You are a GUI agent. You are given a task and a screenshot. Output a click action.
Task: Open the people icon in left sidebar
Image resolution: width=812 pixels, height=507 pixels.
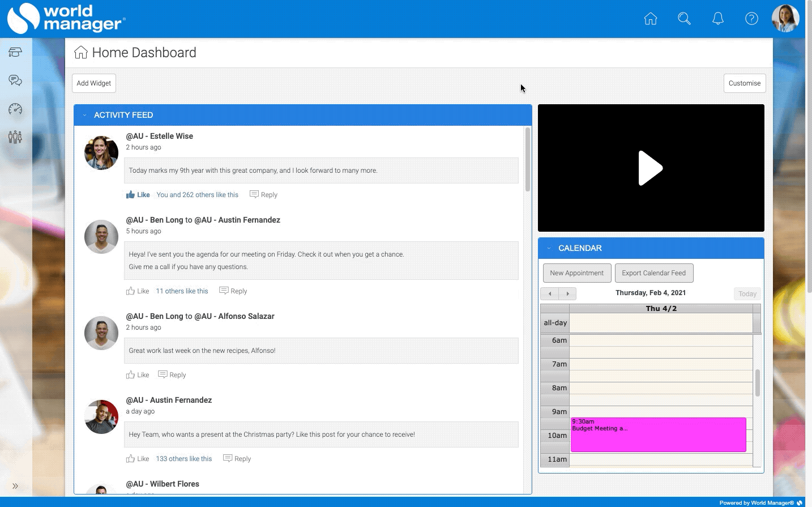pos(15,137)
